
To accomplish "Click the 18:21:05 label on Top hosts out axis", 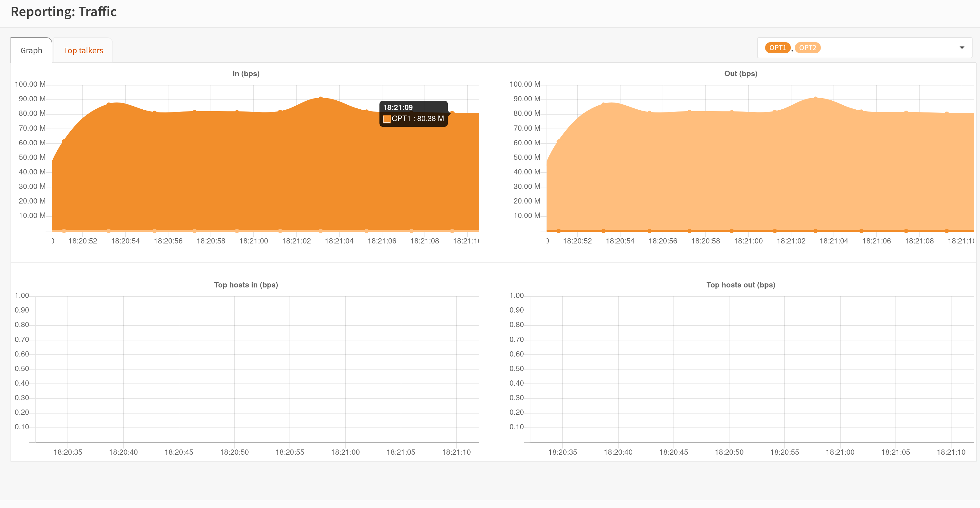I will 895,452.
